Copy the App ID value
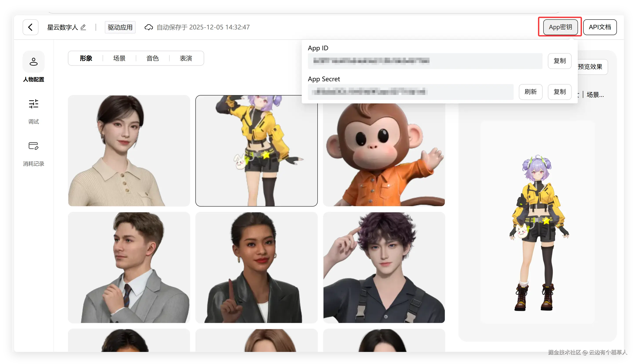The height and width of the screenshot is (364, 636). (560, 61)
